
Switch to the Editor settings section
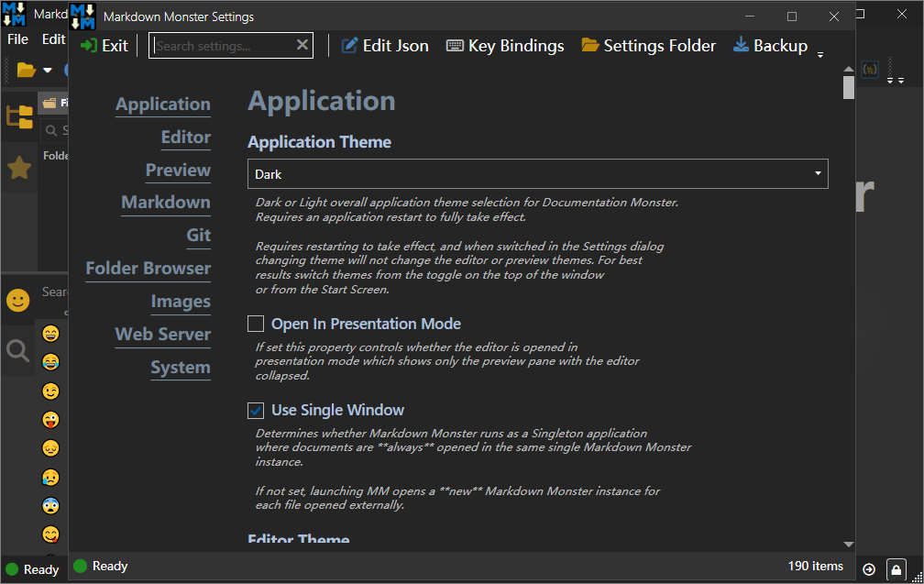(185, 138)
